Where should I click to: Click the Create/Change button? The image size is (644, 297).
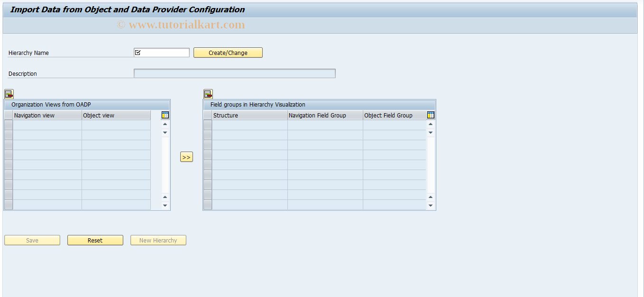click(x=228, y=53)
